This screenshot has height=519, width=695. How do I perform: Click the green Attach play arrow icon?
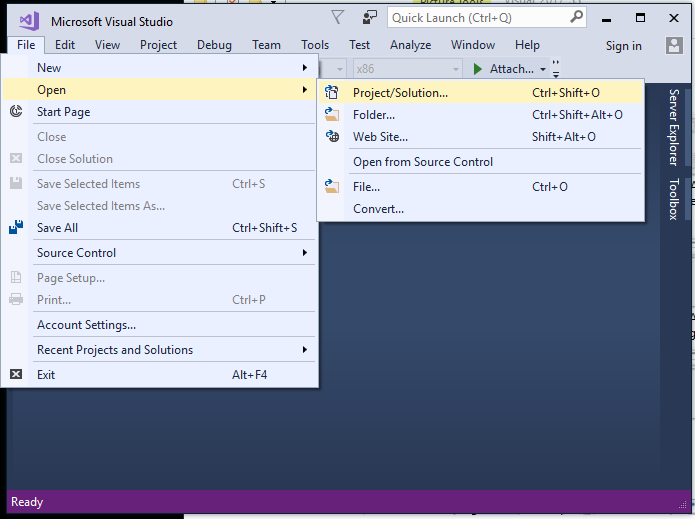tap(477, 69)
